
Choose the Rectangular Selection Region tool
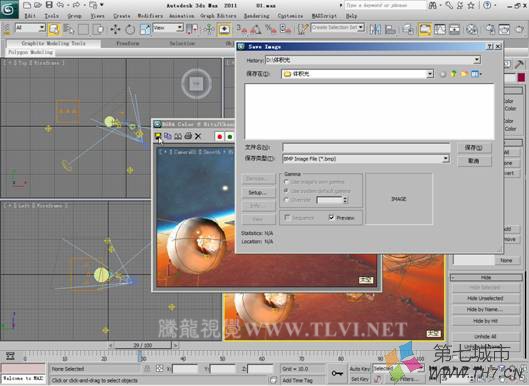click(83, 29)
